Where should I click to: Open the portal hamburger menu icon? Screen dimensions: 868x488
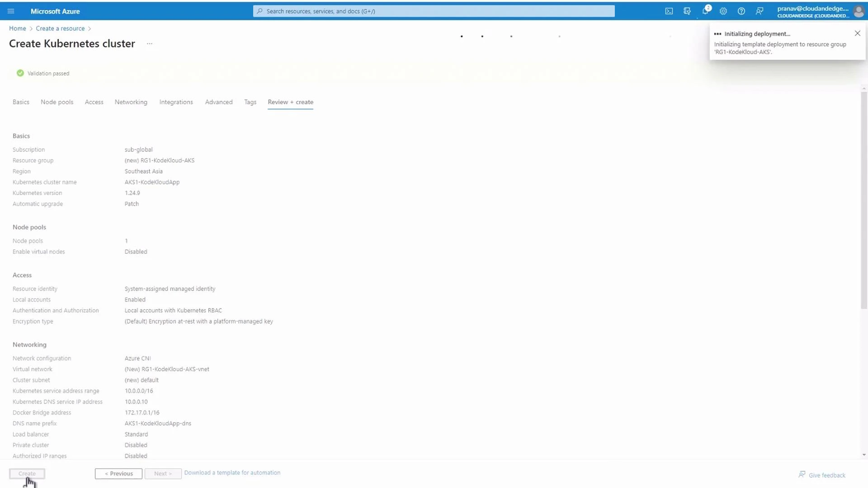point(11,11)
